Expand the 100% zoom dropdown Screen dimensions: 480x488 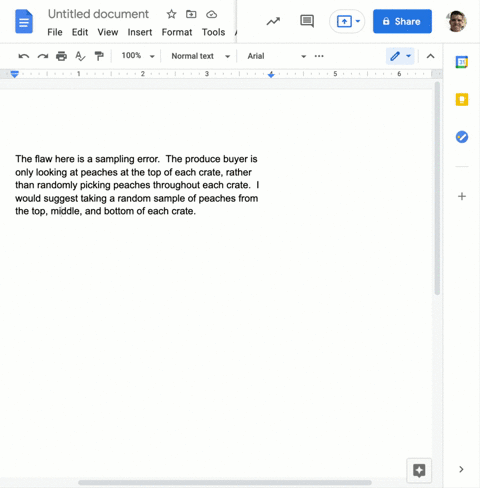coord(138,56)
